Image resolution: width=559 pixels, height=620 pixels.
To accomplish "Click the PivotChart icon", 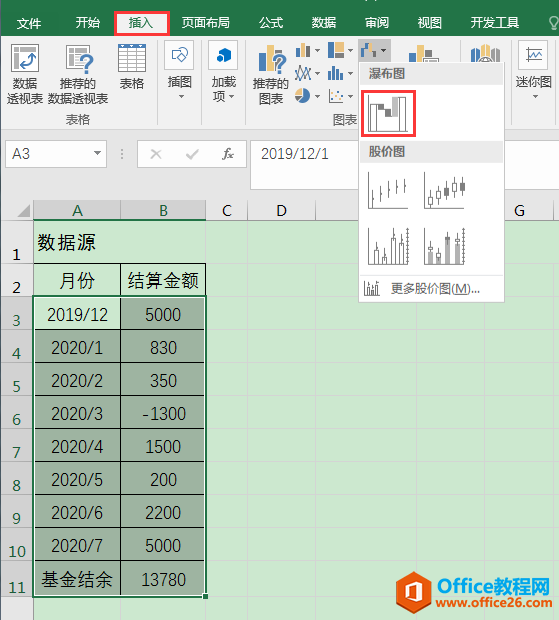I will click(423, 54).
